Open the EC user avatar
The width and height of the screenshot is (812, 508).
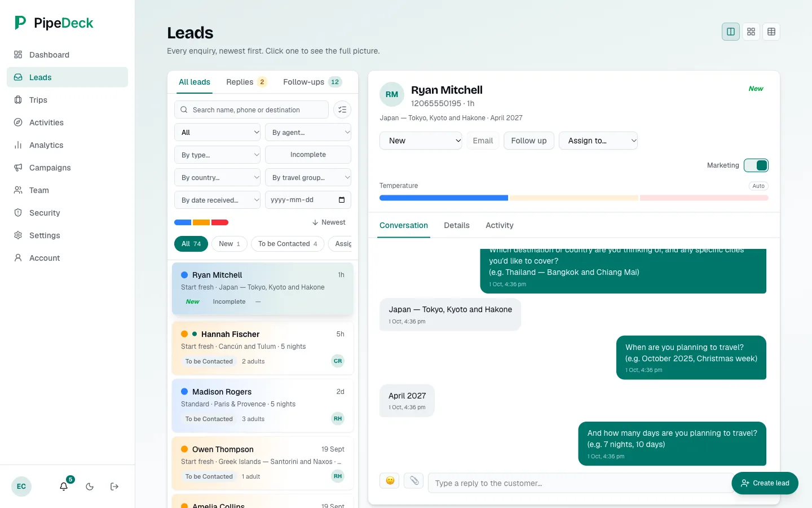pos(21,487)
